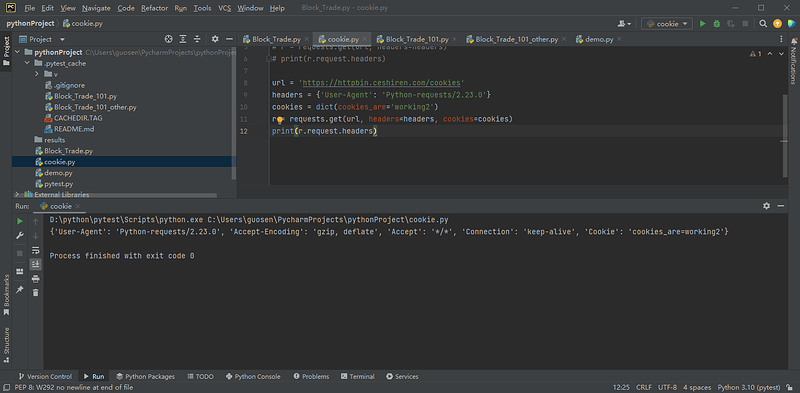Close the cookie.py editor tab

point(364,39)
